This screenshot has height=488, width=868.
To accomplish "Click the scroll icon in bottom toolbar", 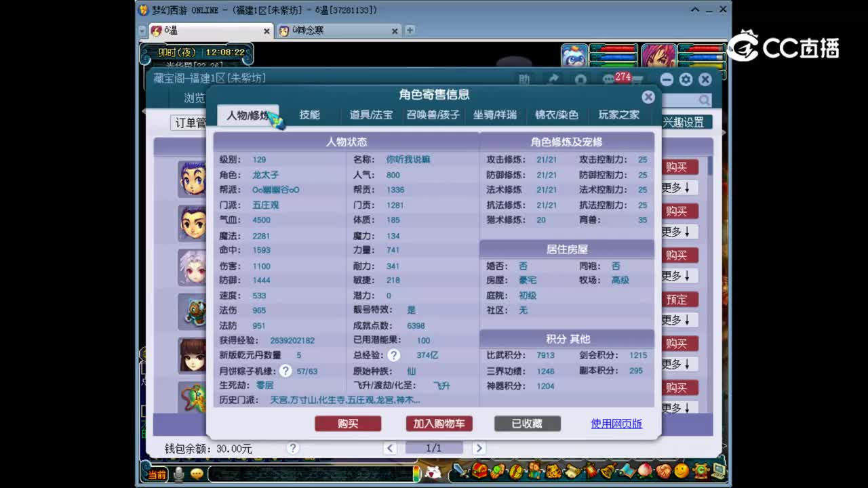I will (x=572, y=470).
